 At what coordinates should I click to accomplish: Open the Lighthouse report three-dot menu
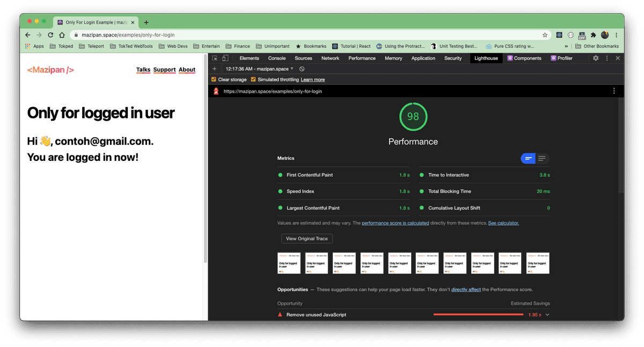[x=614, y=91]
